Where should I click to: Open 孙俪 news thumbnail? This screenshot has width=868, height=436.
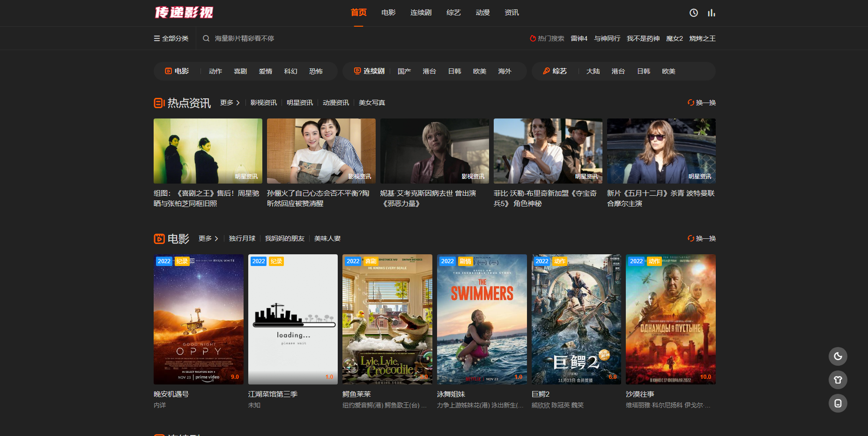point(321,151)
